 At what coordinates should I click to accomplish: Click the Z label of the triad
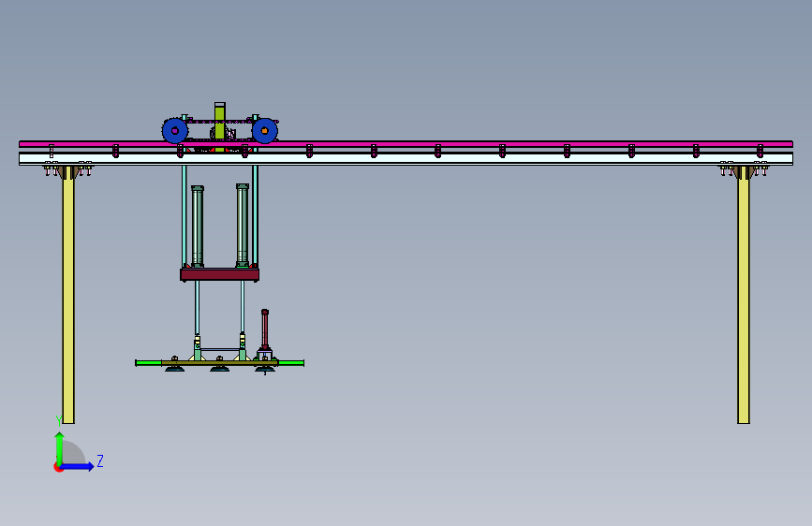100,460
